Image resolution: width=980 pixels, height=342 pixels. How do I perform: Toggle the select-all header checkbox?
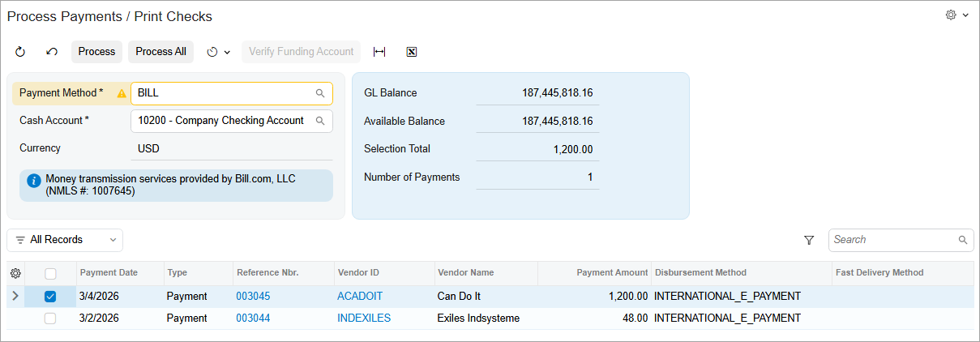(x=50, y=273)
